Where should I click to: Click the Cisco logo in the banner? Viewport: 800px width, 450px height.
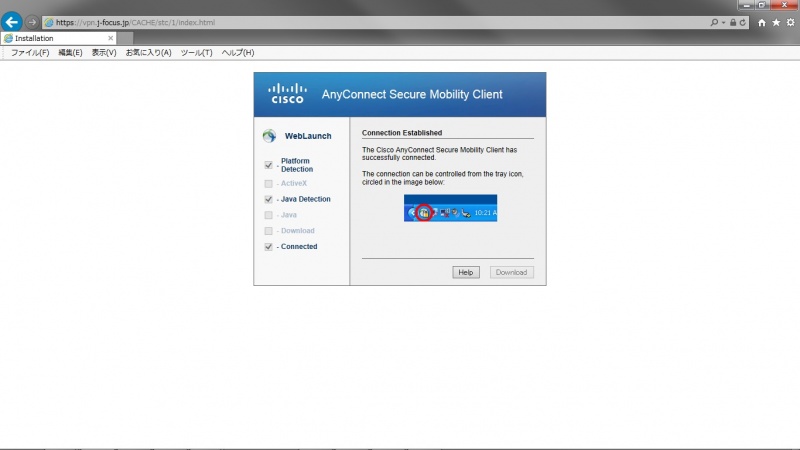(x=287, y=93)
